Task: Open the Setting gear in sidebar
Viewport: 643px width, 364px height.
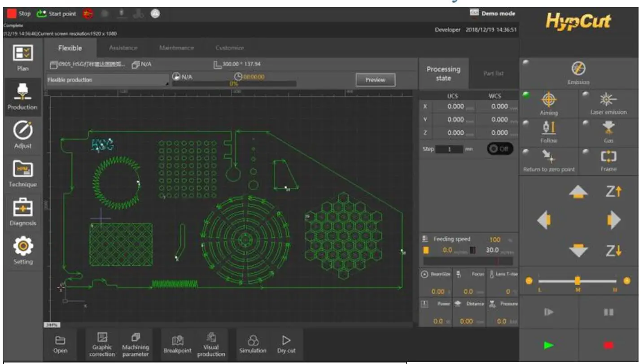Action: (x=22, y=251)
